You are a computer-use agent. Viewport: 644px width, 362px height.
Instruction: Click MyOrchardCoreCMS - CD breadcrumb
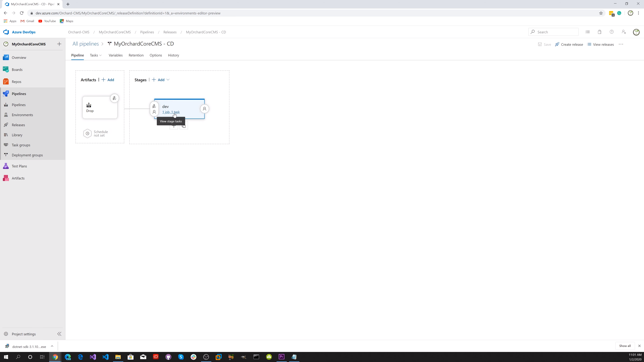206,32
